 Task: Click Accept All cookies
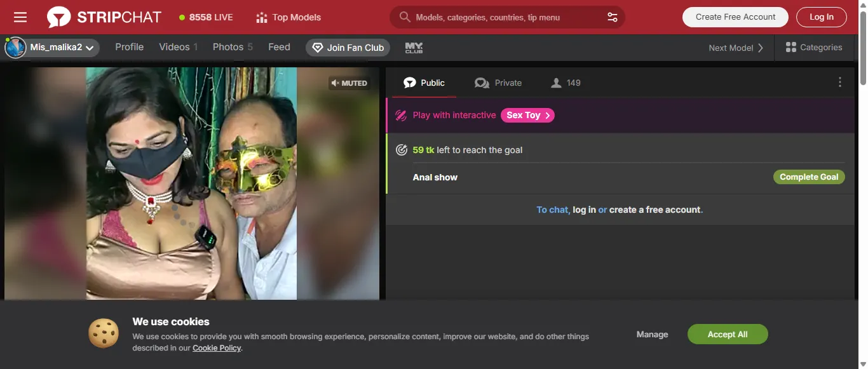727,335
